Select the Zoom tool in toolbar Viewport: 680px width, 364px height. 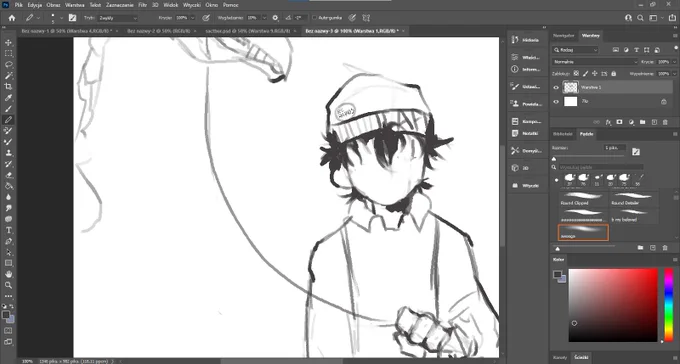[8, 285]
